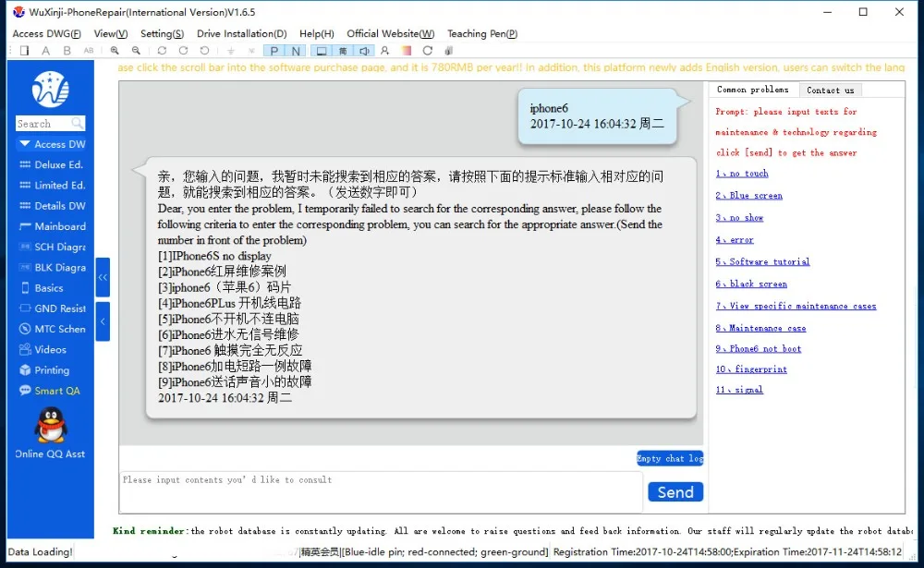Open the Help menu

316,33
